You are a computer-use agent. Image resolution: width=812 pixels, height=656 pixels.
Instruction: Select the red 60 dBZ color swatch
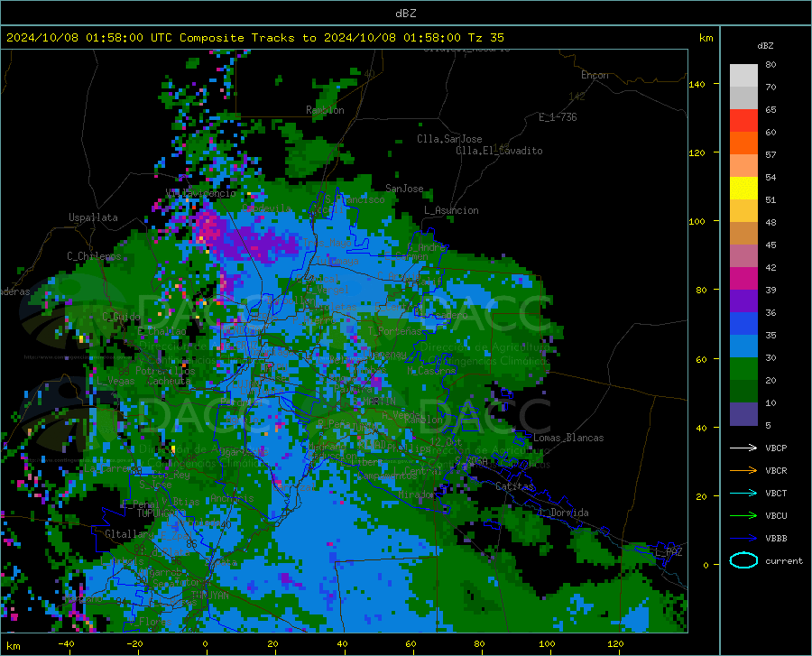743,121
